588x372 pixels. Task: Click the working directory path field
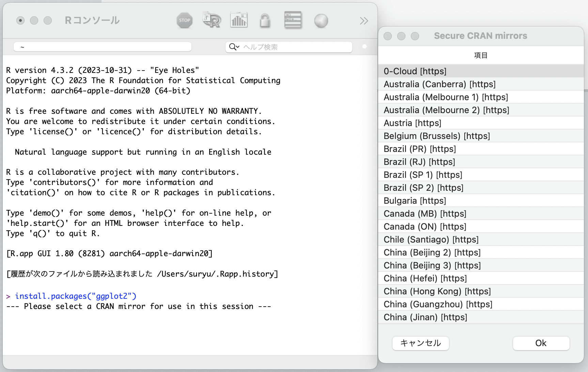pyautogui.click(x=103, y=47)
